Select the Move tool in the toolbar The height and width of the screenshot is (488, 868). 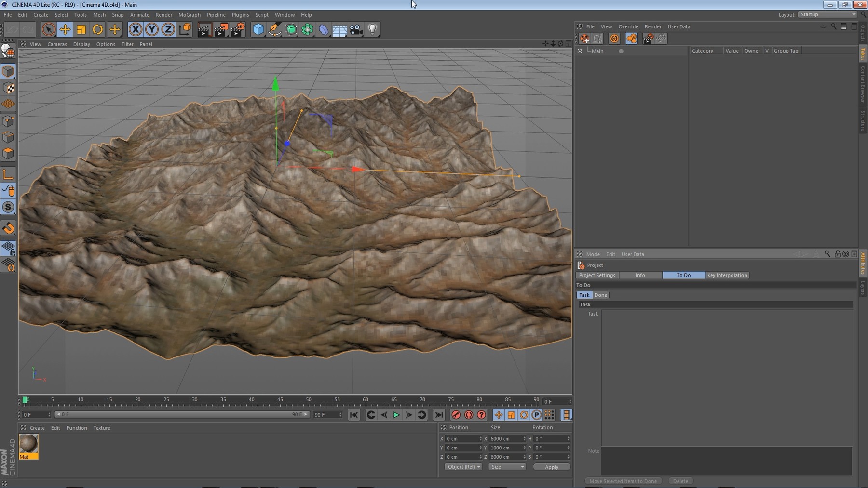(x=65, y=29)
